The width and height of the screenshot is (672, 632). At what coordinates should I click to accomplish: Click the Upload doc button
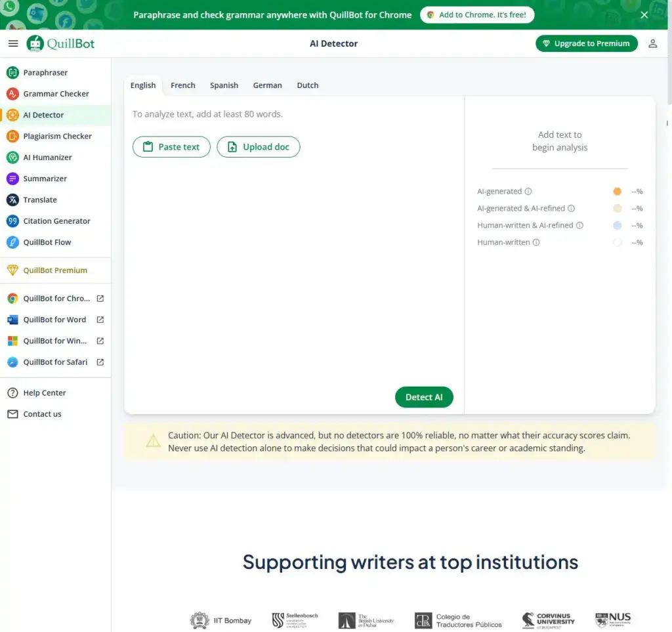pos(259,147)
